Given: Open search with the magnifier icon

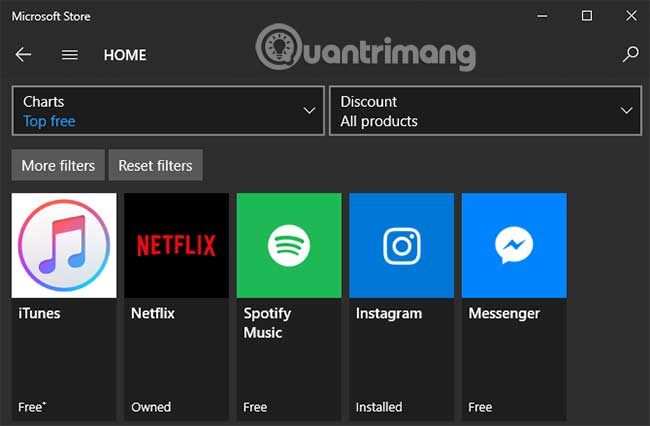Looking at the screenshot, I should click(x=631, y=54).
